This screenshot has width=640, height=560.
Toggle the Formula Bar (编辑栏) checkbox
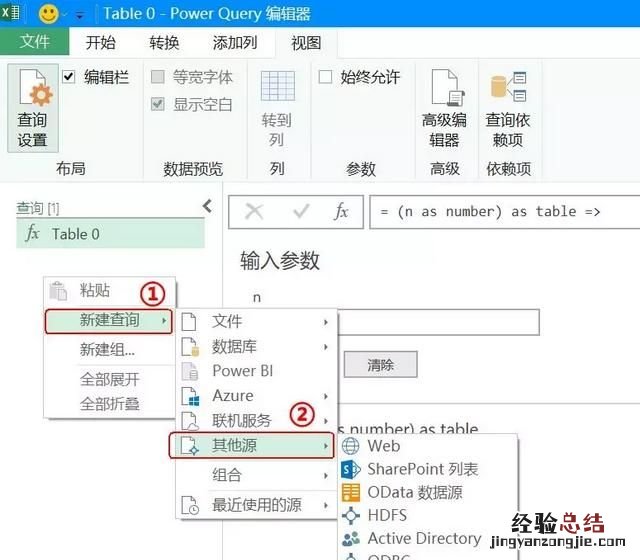pyautogui.click(x=69, y=77)
